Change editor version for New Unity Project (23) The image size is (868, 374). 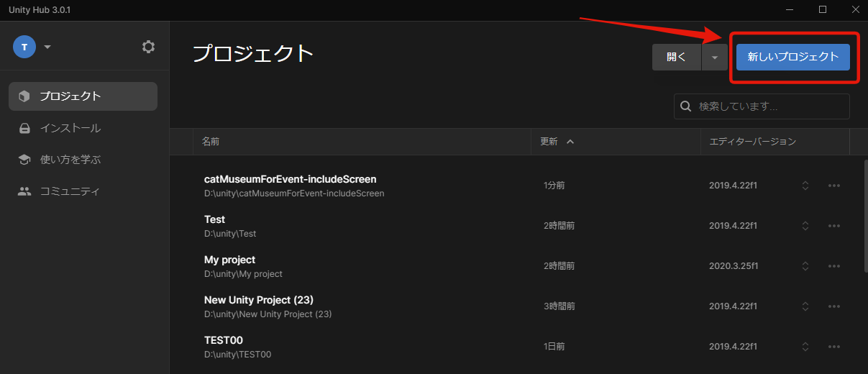805,306
